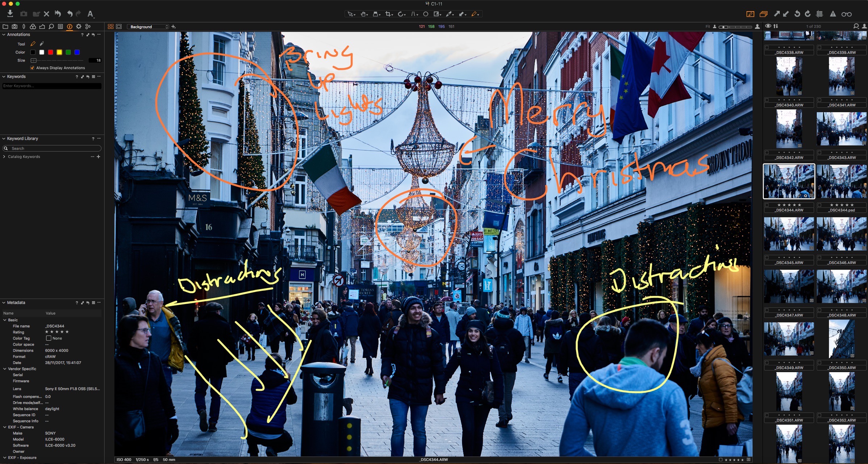The image size is (868, 464).
Task: Collapse the Vendor Specific section
Action: [5, 369]
